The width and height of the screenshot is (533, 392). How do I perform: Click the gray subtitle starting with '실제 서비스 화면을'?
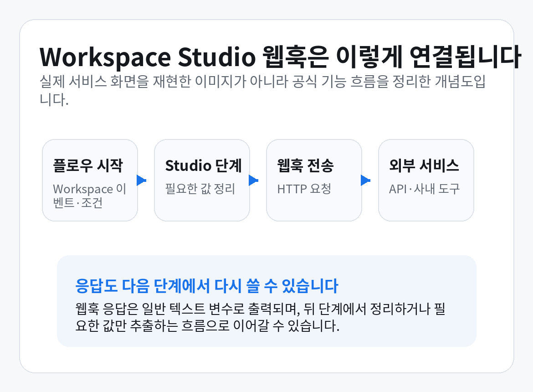262,90
